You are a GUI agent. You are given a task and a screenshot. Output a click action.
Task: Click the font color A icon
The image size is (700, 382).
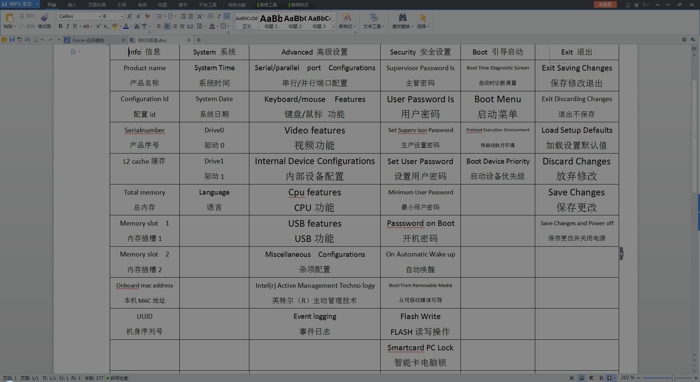click(x=126, y=26)
